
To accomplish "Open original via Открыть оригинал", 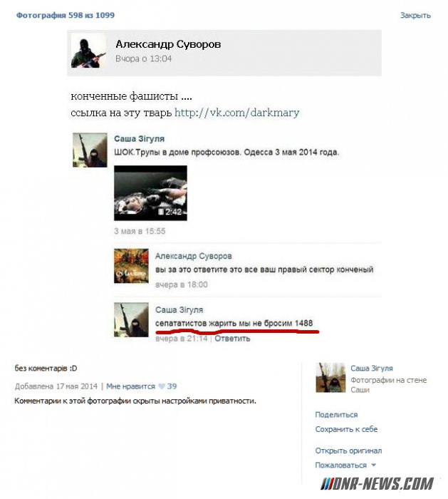I will 348,451.
